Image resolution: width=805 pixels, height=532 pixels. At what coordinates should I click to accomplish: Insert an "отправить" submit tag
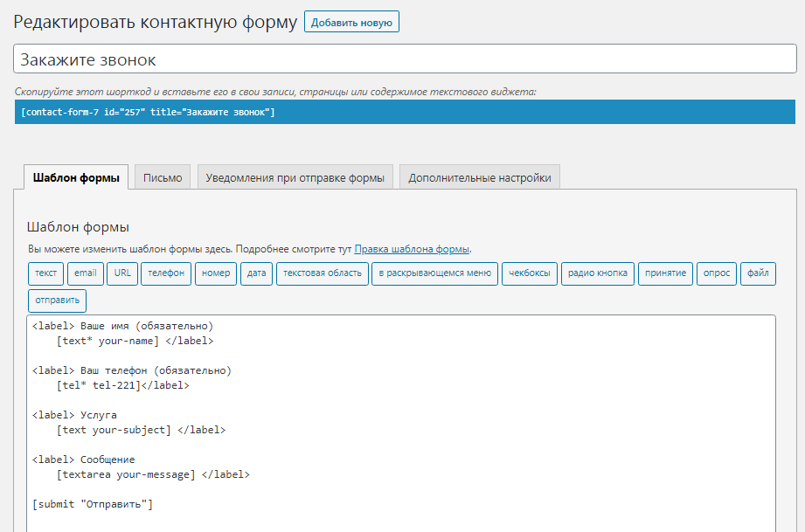[57, 301]
